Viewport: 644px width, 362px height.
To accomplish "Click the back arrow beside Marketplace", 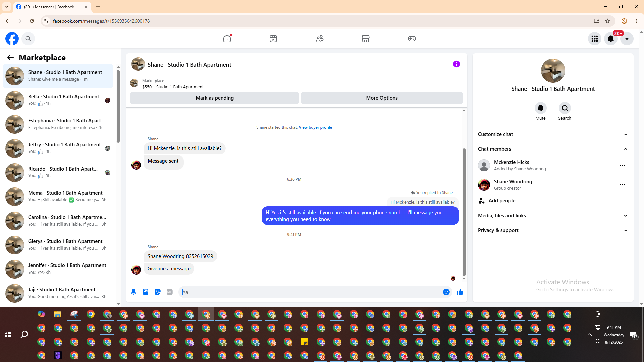I will [10, 57].
